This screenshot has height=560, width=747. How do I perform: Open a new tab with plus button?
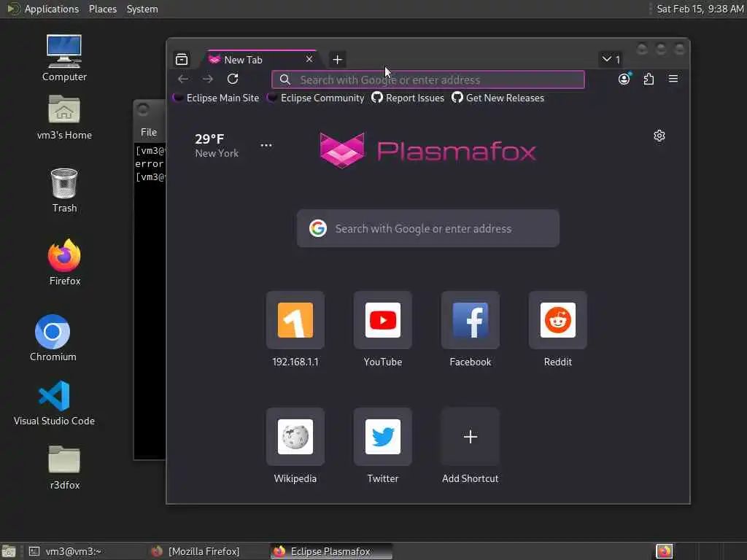337,60
